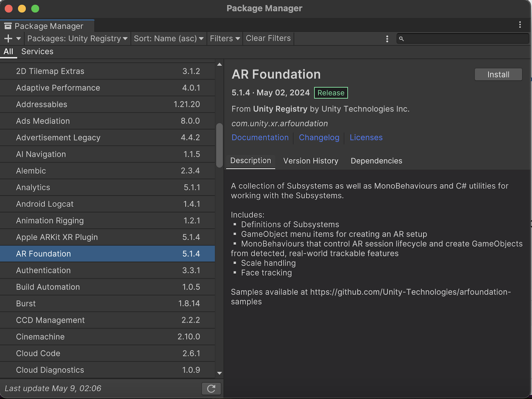Refresh the package list
Screen dimensions: 532x399
[211, 388]
